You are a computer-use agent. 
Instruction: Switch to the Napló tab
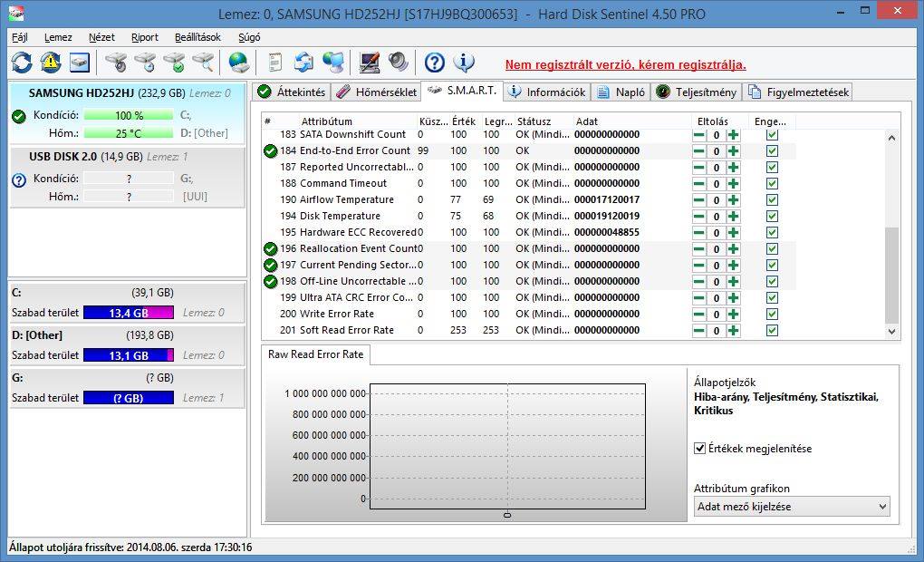[x=621, y=92]
